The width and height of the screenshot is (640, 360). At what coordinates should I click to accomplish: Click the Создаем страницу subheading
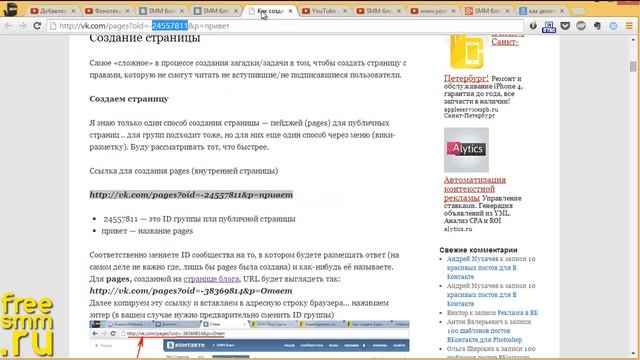click(x=129, y=99)
